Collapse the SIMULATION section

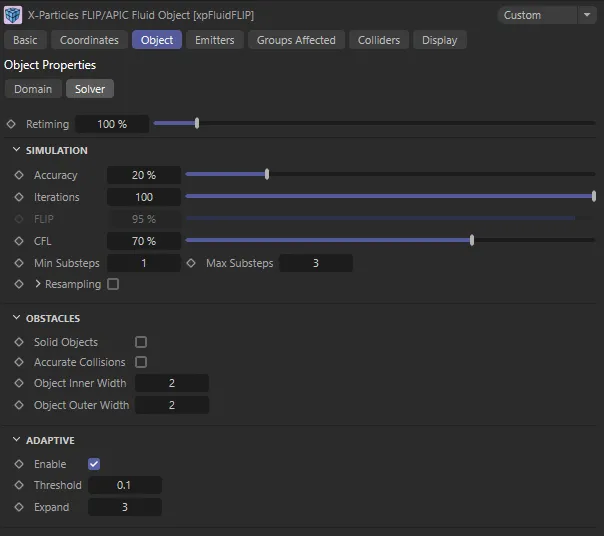(17, 150)
